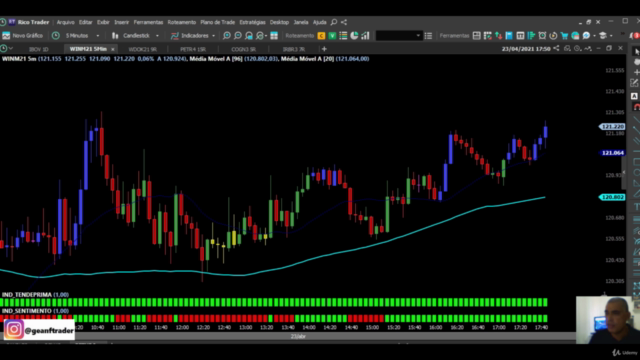The width and height of the screenshot is (640, 360).
Task: Click the Novo Gráfico button
Action: [x=23, y=36]
